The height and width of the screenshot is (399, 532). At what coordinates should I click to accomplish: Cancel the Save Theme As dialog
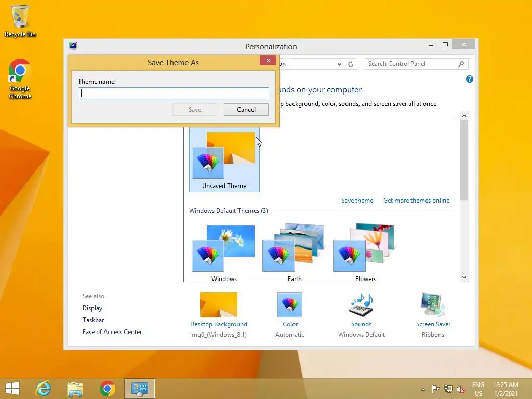pos(246,110)
